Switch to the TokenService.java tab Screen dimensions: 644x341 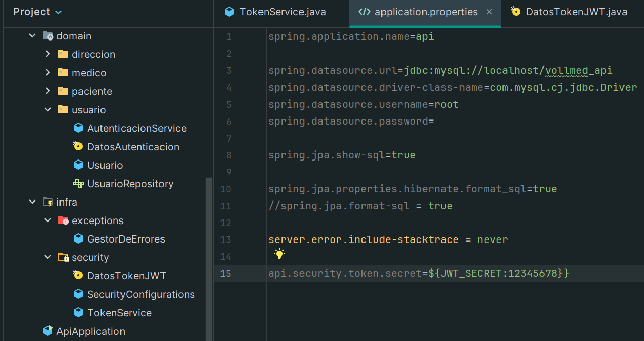coord(275,12)
